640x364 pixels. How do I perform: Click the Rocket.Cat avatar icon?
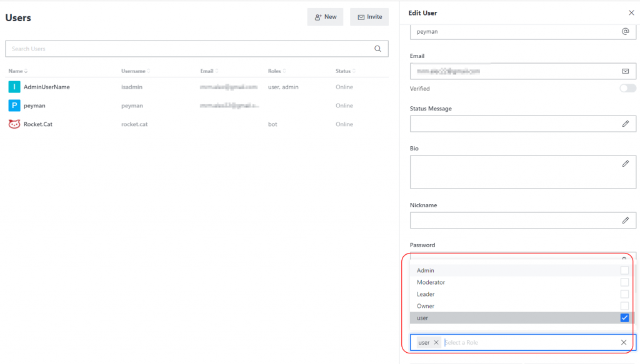(x=14, y=124)
